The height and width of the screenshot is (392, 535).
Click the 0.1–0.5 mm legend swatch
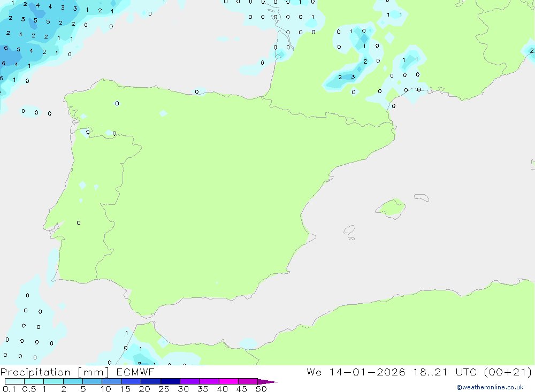pos(14,381)
